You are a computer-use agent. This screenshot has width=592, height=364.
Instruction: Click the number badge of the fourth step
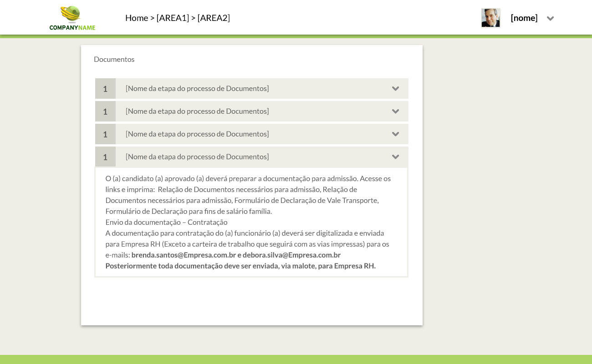(105, 157)
